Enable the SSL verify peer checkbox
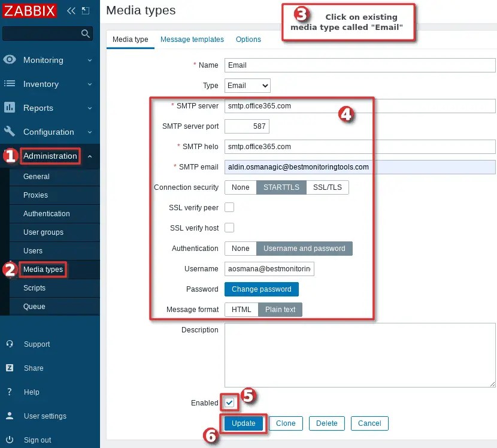 pos(229,207)
